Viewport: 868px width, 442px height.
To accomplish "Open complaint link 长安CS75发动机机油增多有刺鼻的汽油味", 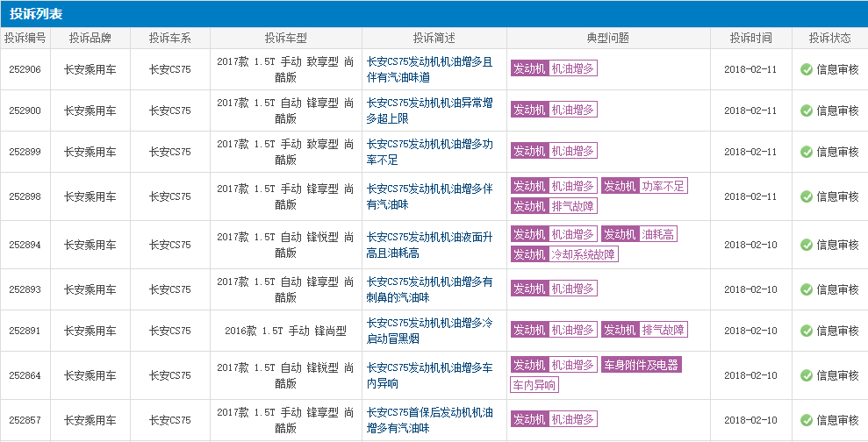I will (x=429, y=289).
